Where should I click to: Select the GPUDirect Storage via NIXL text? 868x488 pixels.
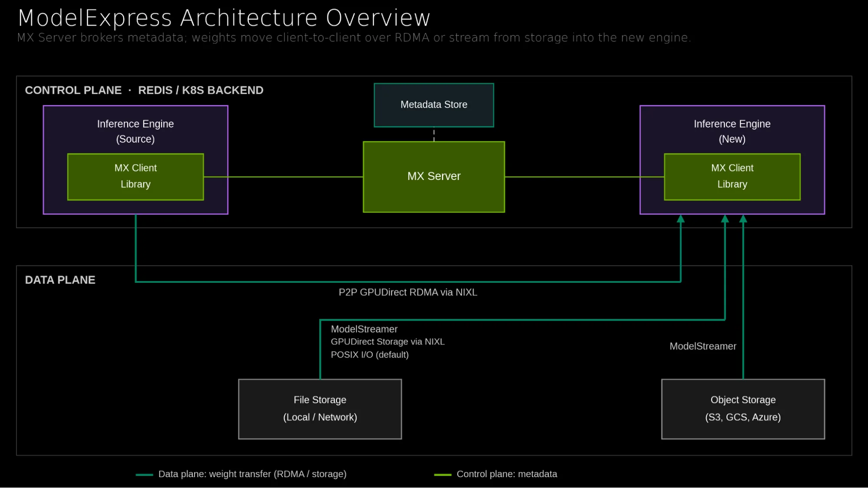coord(387,342)
